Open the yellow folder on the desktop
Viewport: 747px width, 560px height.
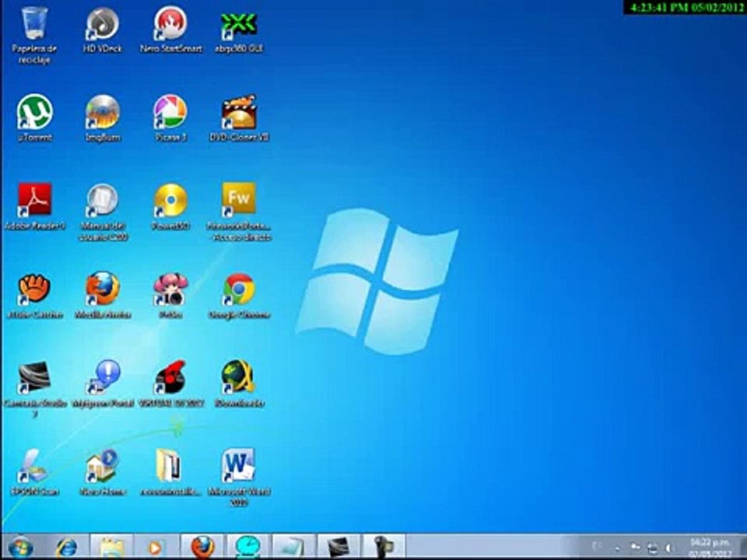pos(170,472)
